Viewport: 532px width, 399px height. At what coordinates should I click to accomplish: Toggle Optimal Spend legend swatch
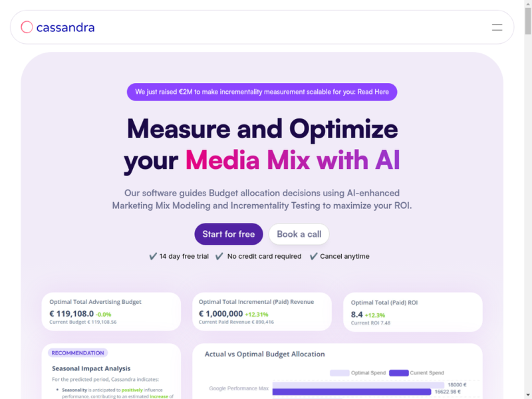tap(340, 373)
